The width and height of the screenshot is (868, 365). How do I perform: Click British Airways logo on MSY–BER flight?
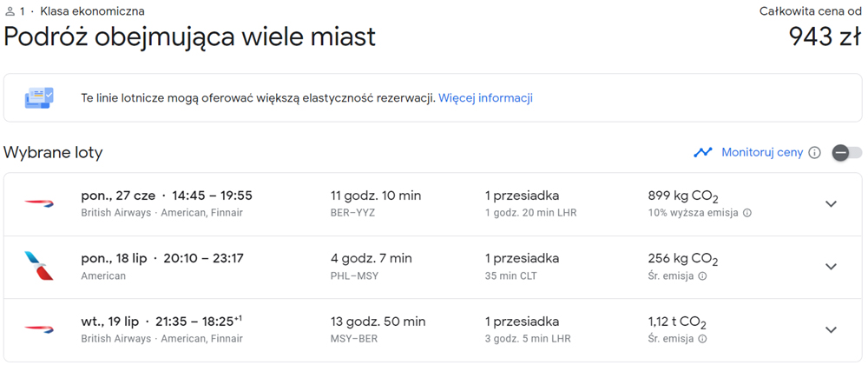pyautogui.click(x=39, y=329)
